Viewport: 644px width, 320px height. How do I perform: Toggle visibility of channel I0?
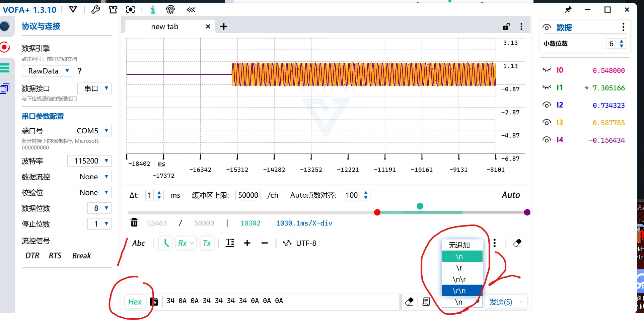pyautogui.click(x=547, y=70)
